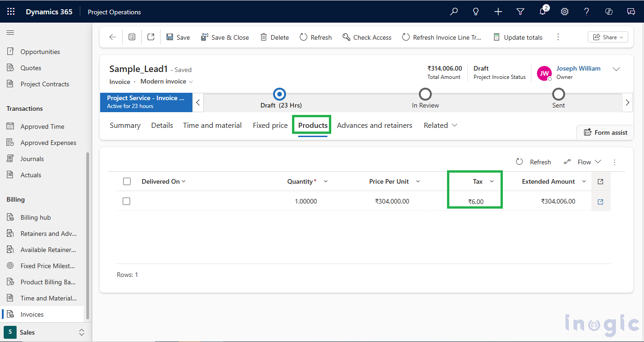The width and height of the screenshot is (644, 342).
Task: Switch to the Fixed price tab
Action: tap(270, 125)
